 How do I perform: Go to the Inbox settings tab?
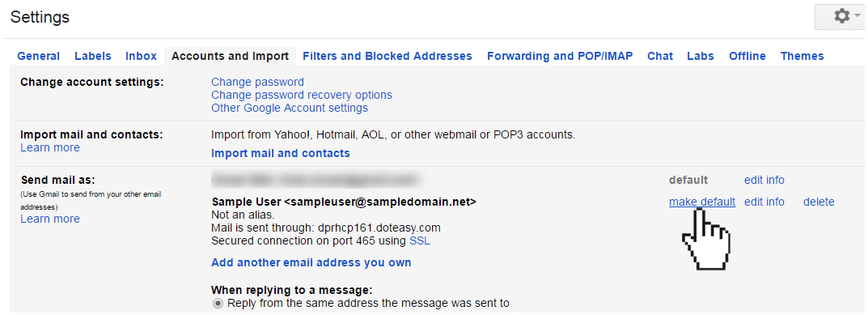click(141, 56)
